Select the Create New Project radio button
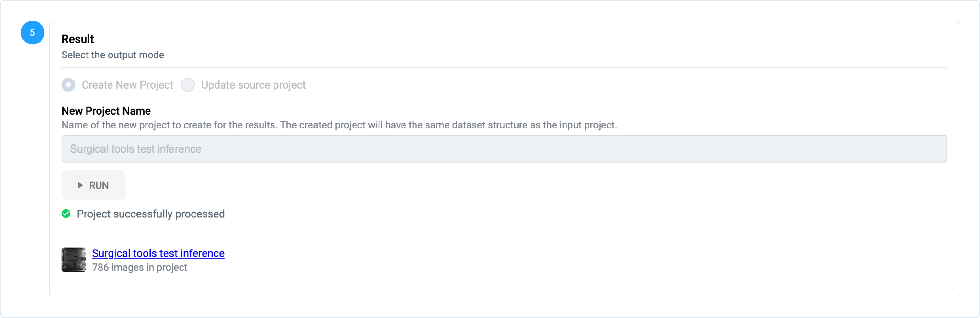Image resolution: width=980 pixels, height=318 pixels. pyautogui.click(x=68, y=85)
